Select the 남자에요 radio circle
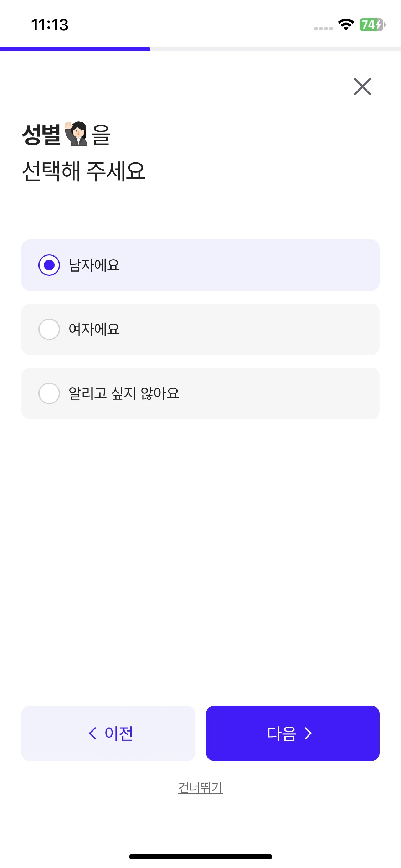The height and width of the screenshot is (868, 401). (x=49, y=265)
